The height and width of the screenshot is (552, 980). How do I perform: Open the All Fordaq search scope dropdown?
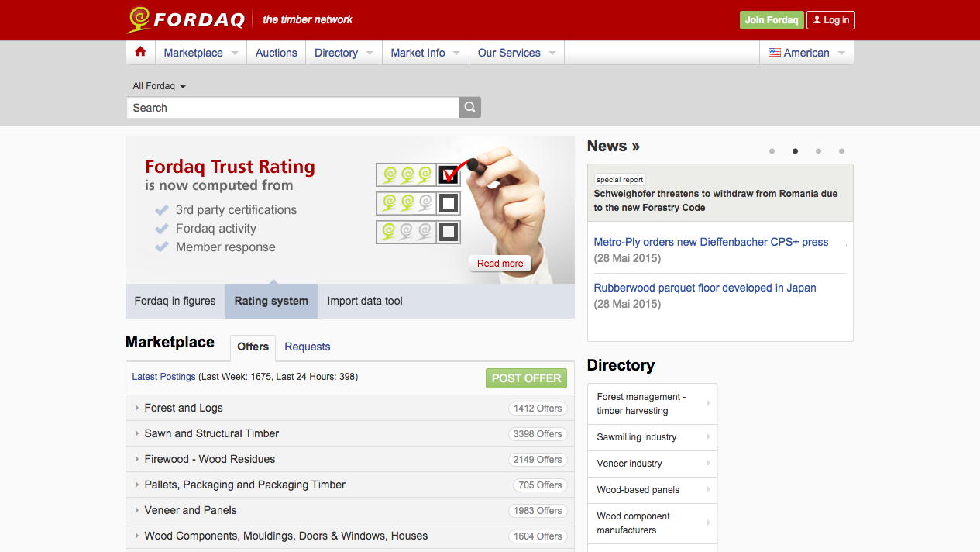(x=159, y=86)
